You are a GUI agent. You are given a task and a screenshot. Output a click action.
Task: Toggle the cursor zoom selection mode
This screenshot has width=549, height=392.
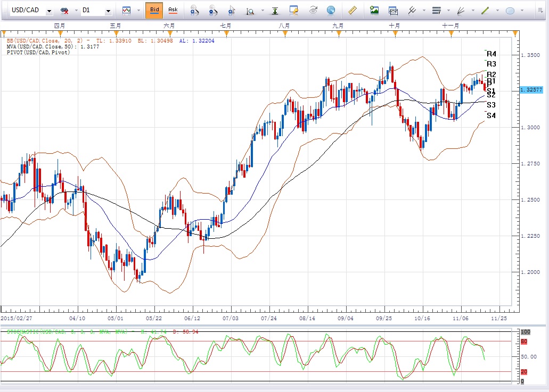tap(231, 10)
